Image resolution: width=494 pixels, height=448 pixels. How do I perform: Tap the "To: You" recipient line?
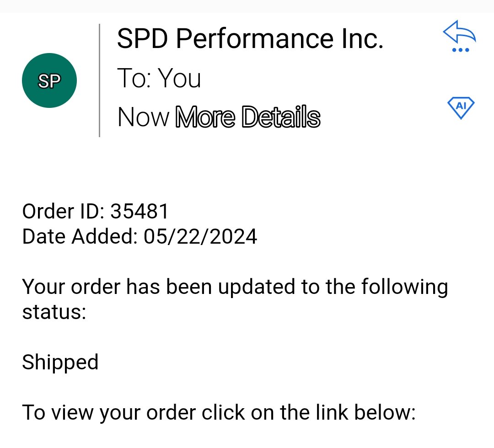point(159,78)
